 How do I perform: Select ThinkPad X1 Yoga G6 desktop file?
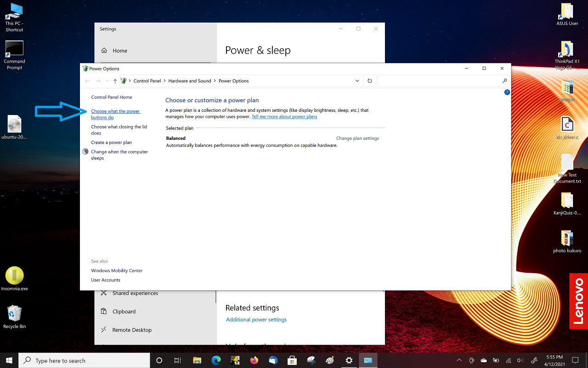(x=567, y=55)
